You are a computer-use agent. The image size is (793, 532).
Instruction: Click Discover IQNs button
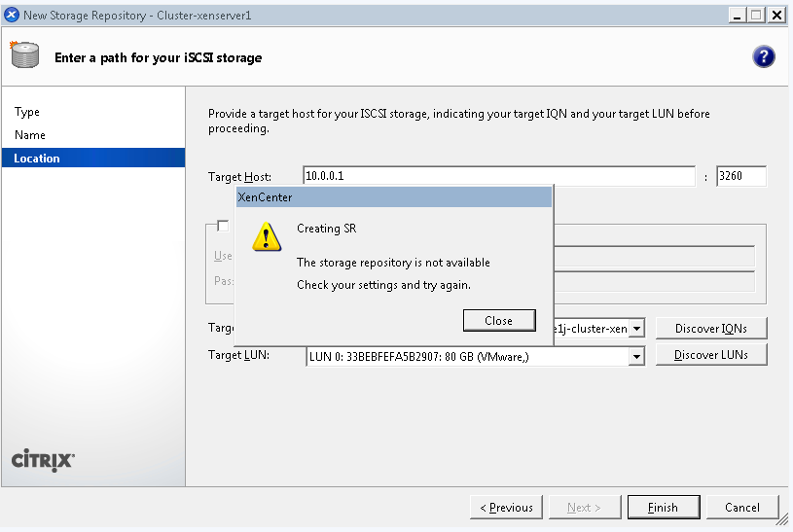point(710,329)
